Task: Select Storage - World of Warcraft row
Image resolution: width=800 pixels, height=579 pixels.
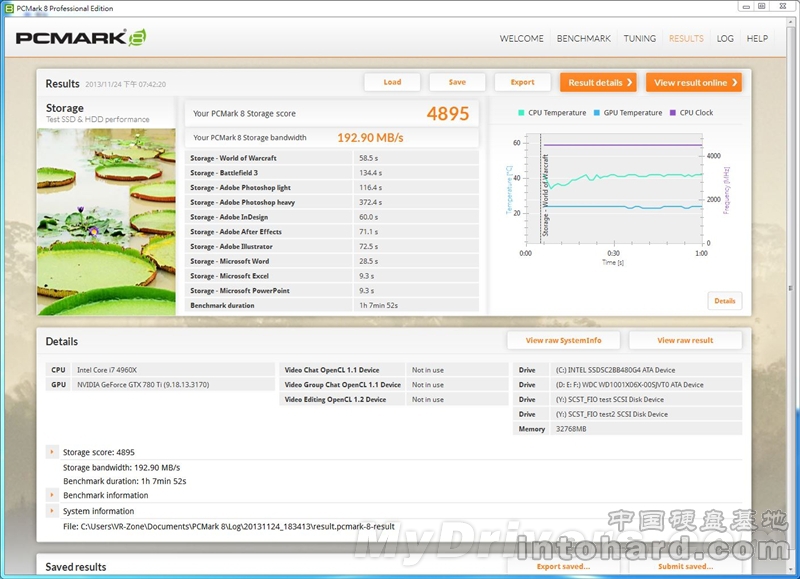Action: tap(332, 158)
